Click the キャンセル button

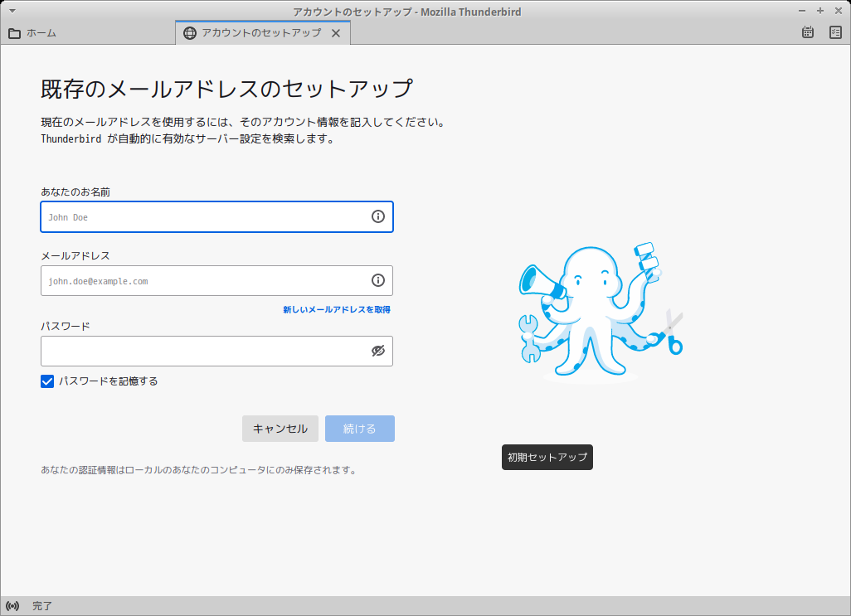(x=280, y=429)
